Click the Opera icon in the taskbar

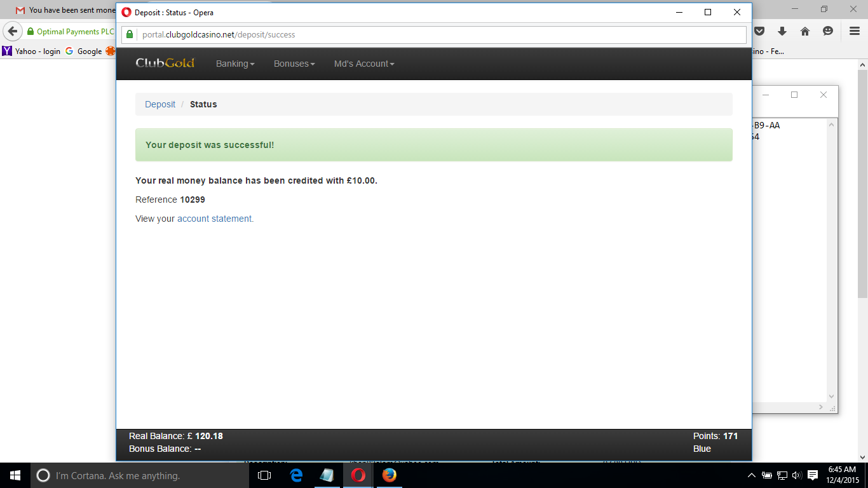click(x=358, y=475)
